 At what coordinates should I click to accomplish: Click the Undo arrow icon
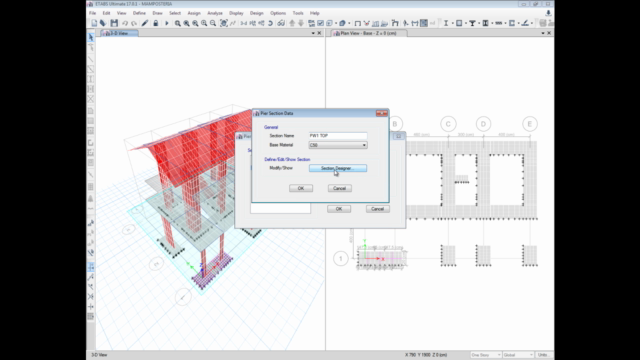click(x=125, y=23)
